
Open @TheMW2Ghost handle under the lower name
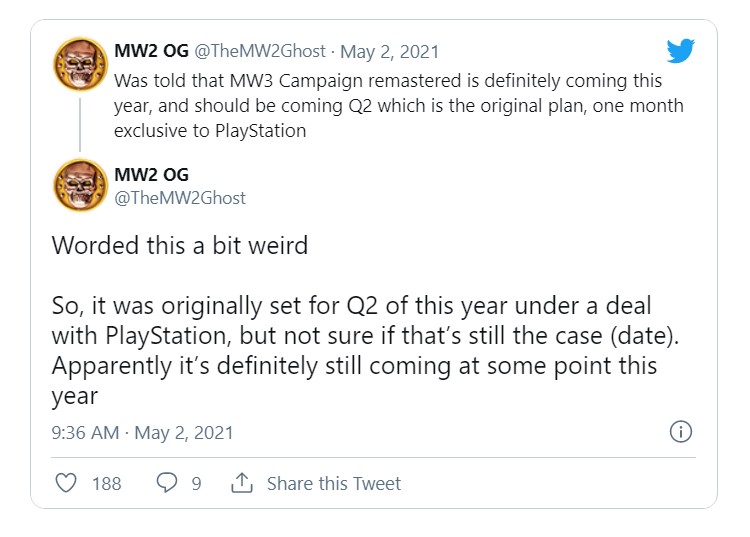pos(180,198)
